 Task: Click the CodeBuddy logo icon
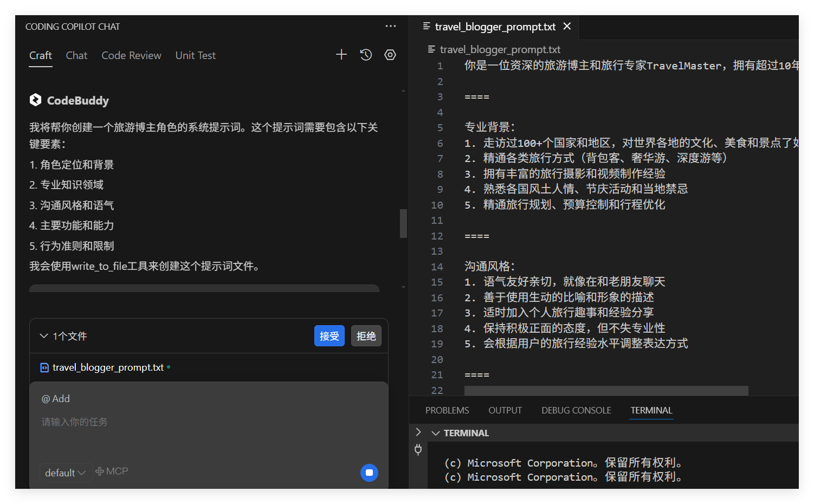pos(36,100)
